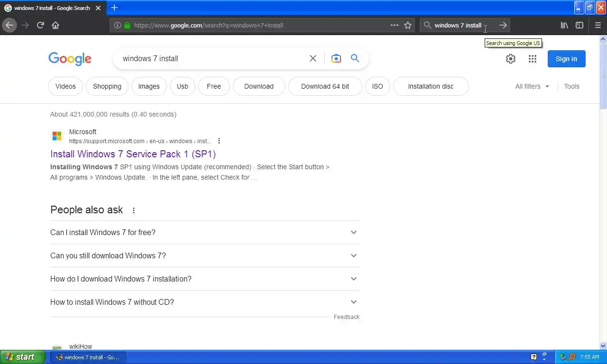Select the Installation disc chip

coord(431,86)
